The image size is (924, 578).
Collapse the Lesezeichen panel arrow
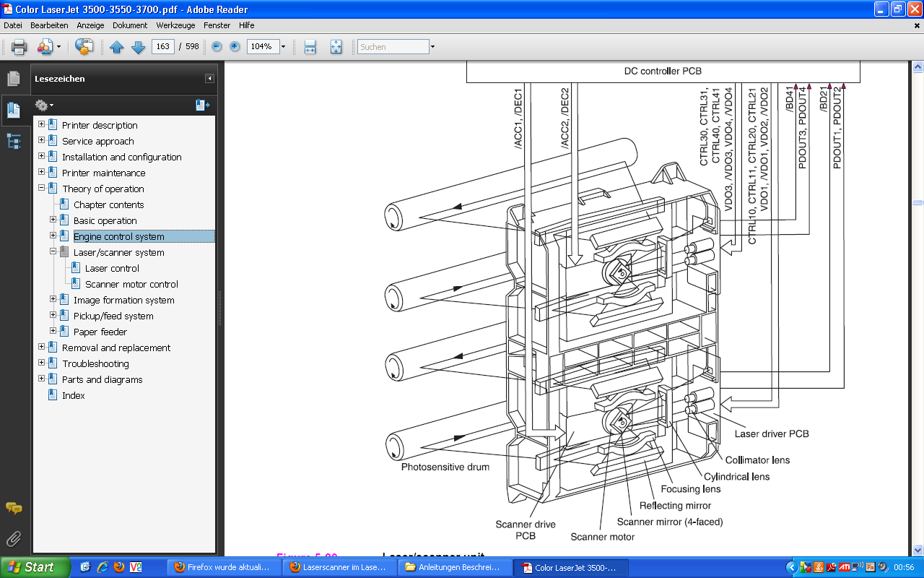(209, 79)
